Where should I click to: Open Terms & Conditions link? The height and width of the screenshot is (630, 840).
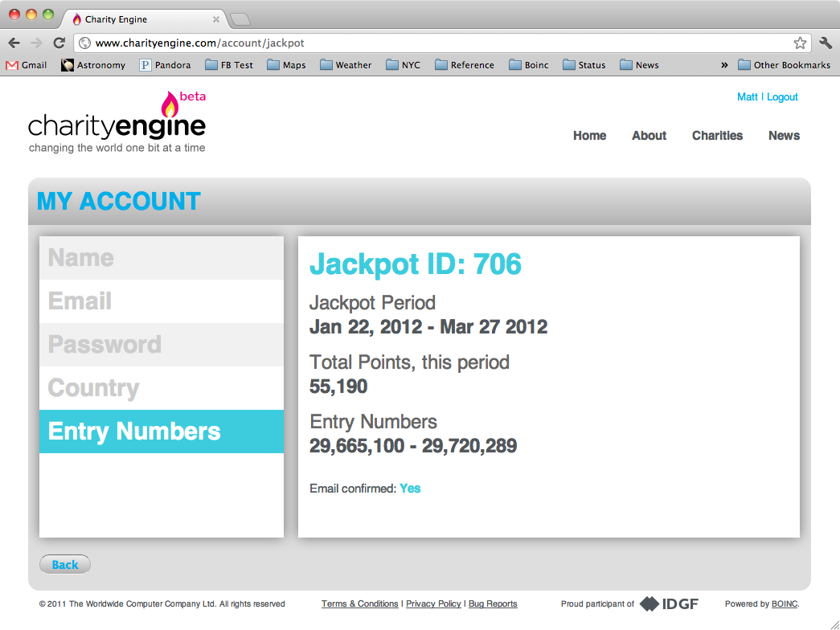pos(359,603)
